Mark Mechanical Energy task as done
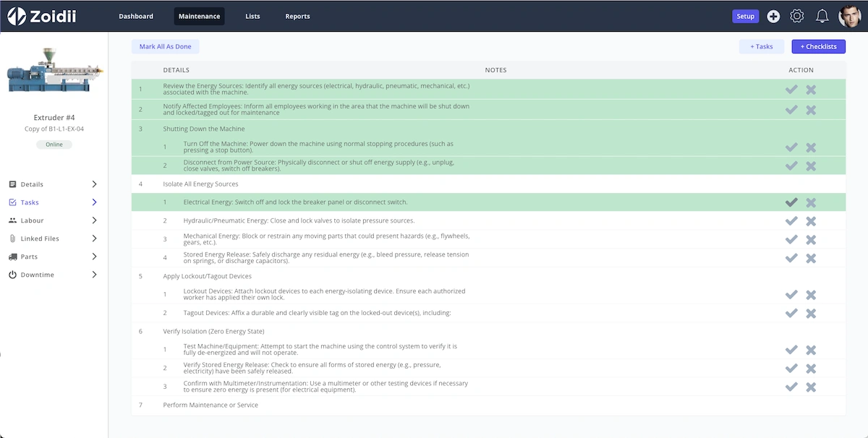This screenshot has width=868, height=438. click(791, 239)
